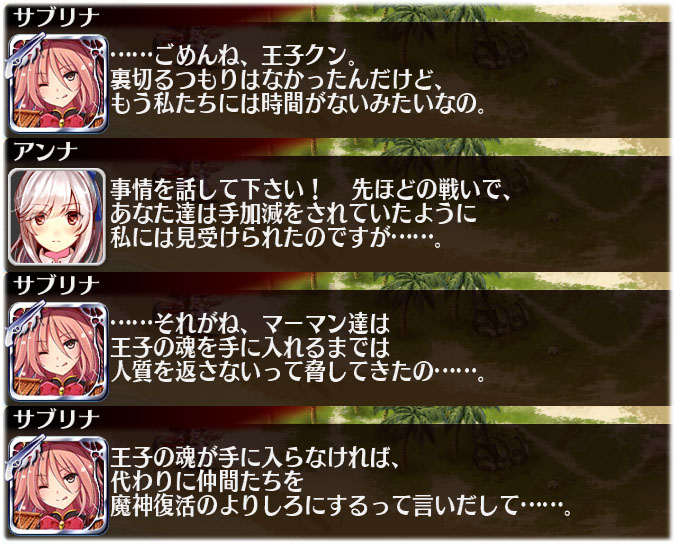Click the サブリナ name label above the last dialogue
Image resolution: width=675 pixels, height=544 pixels.
tap(56, 419)
